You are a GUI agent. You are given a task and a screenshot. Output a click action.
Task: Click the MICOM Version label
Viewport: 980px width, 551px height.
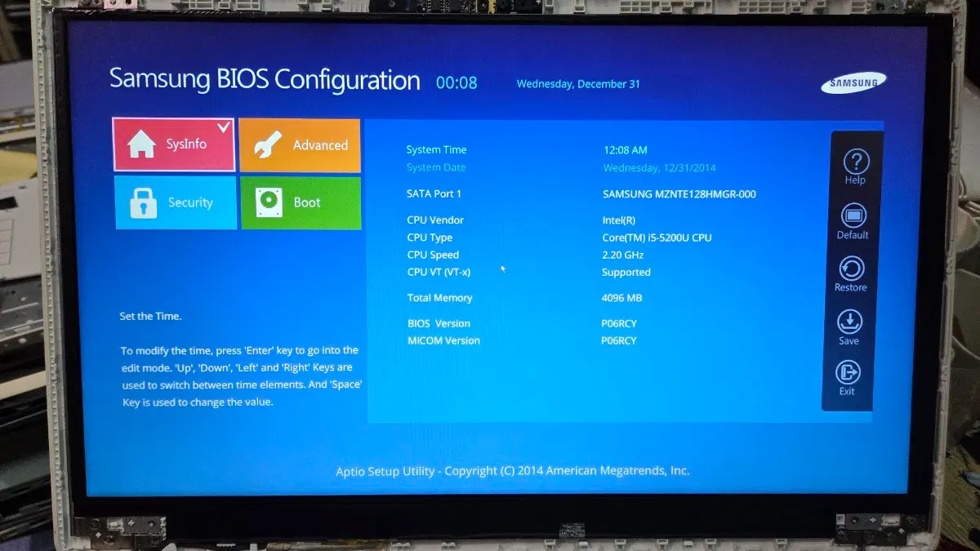click(x=444, y=340)
